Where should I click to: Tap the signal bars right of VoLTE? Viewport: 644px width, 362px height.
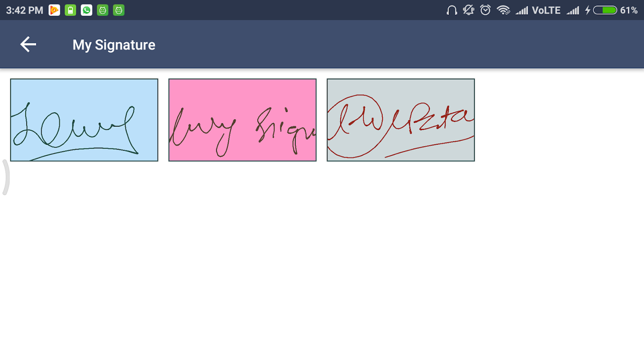click(573, 10)
